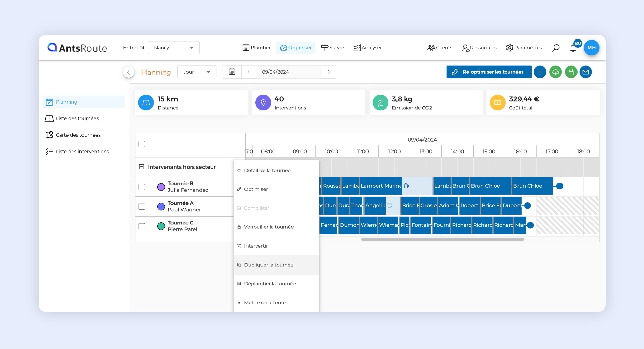Choose Verrouiller la tournée menu entry

(x=269, y=227)
